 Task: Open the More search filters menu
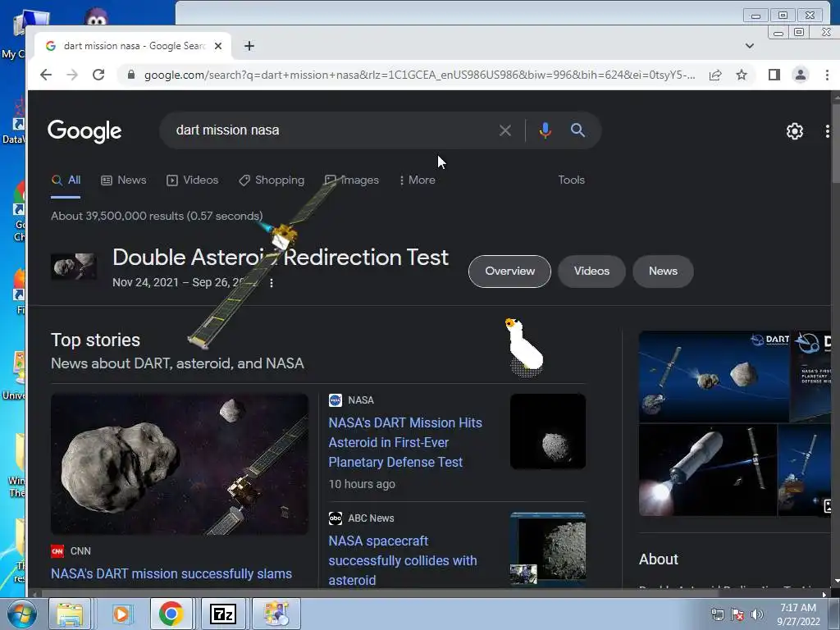coord(418,180)
